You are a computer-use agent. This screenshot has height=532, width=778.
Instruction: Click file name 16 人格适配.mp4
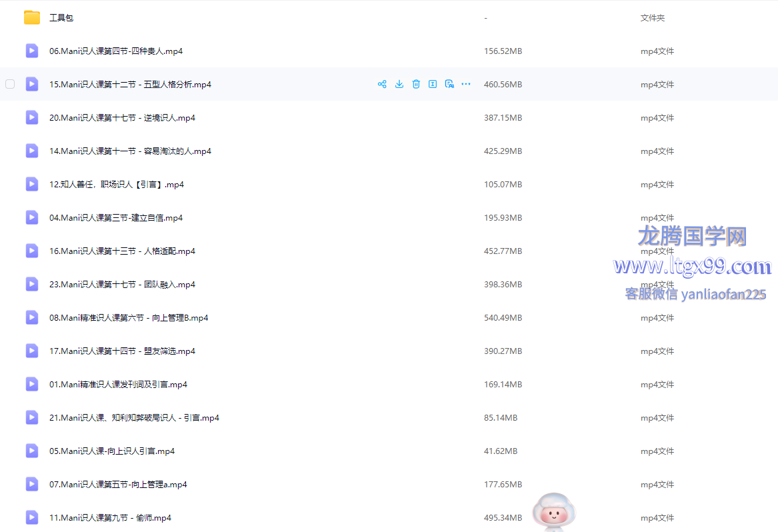(122, 251)
